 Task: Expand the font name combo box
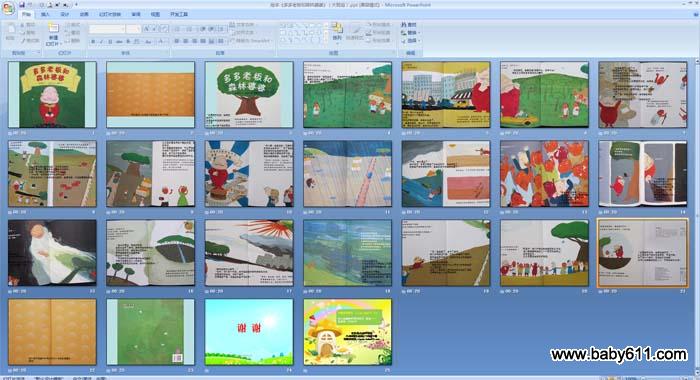[x=107, y=29]
